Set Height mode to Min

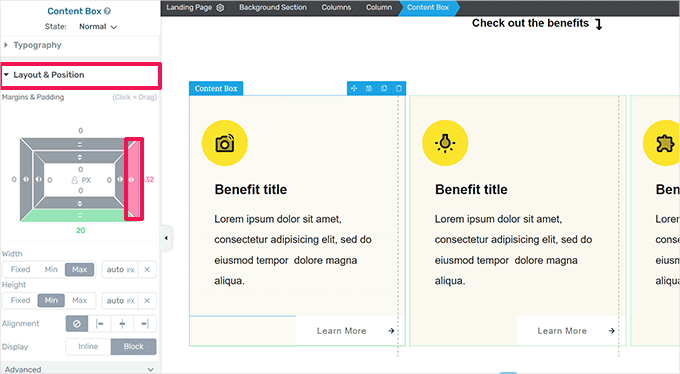pyautogui.click(x=51, y=300)
